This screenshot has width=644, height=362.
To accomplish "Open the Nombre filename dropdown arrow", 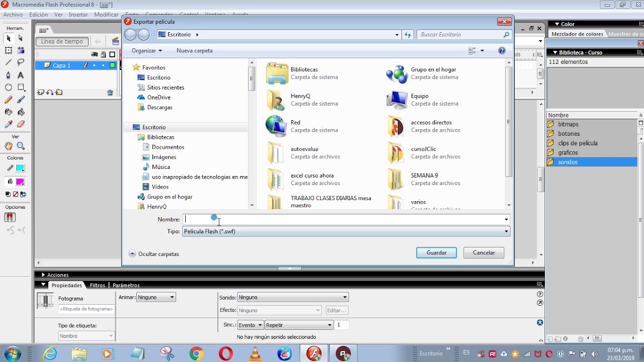I will coord(506,220).
